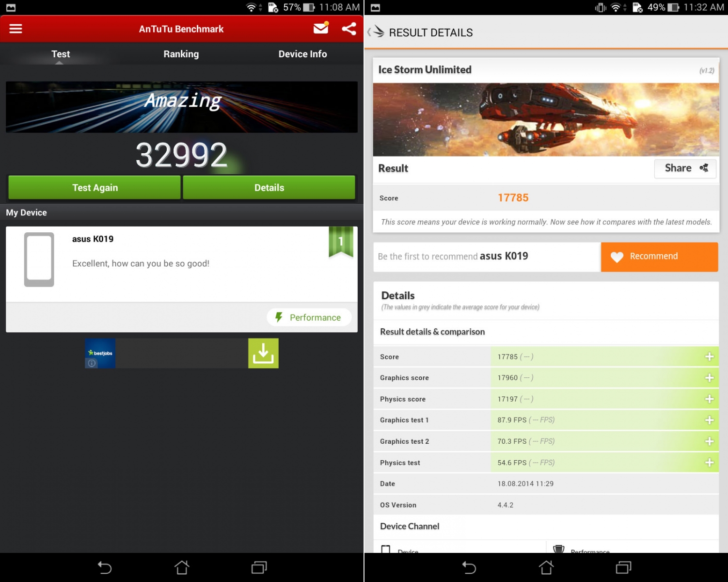
Task: Switch to the Device Info tab
Action: pyautogui.click(x=302, y=54)
